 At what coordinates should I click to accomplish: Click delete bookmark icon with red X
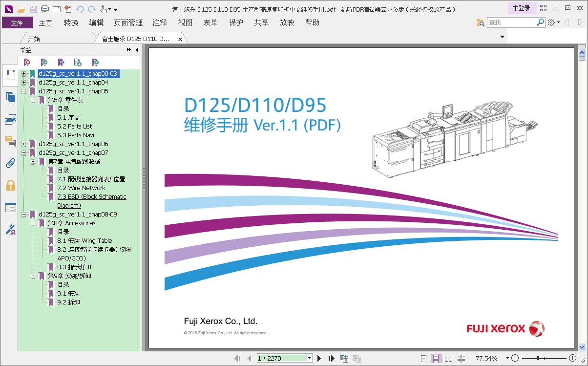click(x=27, y=63)
